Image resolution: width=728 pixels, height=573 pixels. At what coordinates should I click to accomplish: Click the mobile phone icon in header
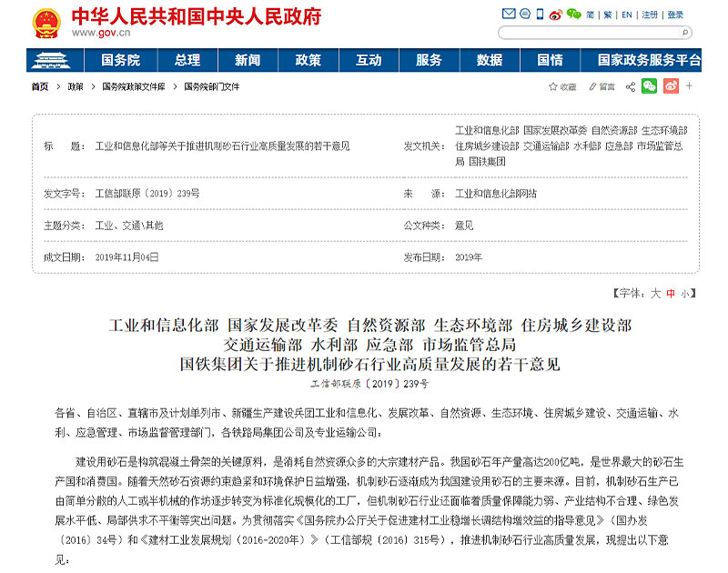tap(540, 15)
